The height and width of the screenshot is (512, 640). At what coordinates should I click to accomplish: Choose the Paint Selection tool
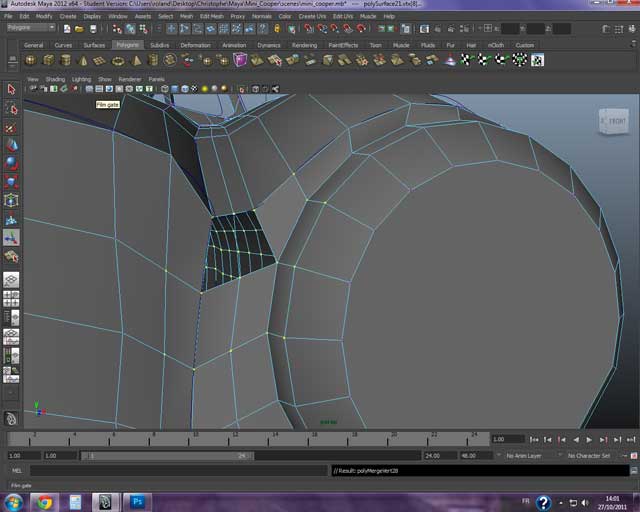[11, 127]
